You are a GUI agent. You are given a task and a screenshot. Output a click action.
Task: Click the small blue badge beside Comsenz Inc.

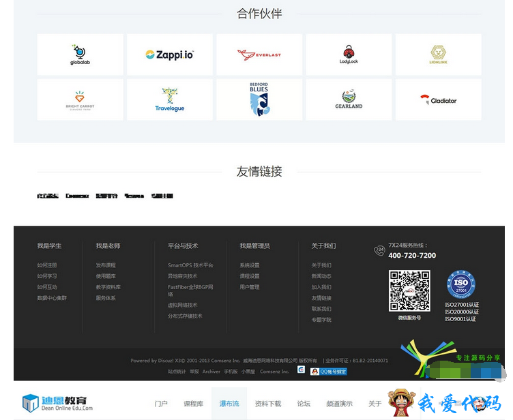(x=301, y=370)
